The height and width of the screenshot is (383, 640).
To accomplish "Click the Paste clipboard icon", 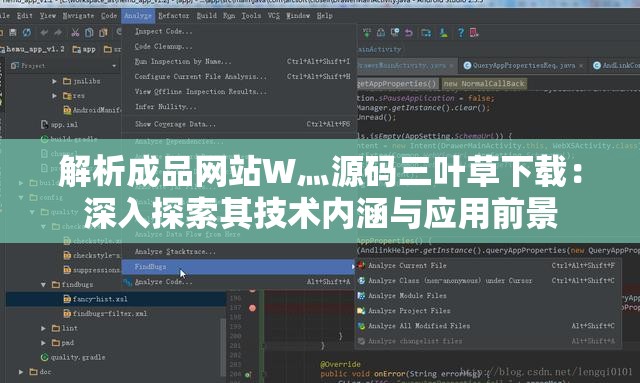I will (x=103, y=33).
